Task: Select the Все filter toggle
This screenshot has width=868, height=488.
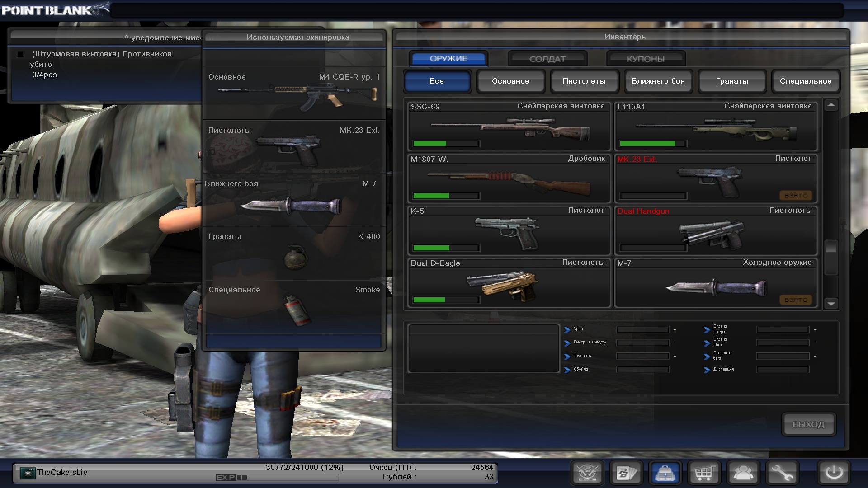Action: (x=437, y=81)
